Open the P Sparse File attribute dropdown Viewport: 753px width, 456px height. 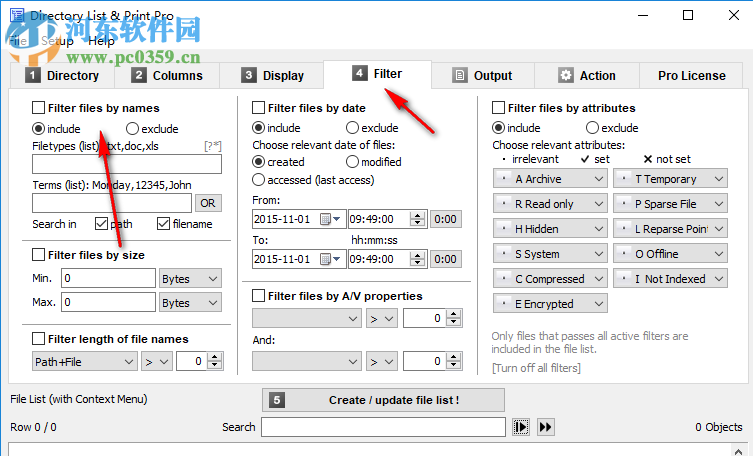pyautogui.click(x=670, y=204)
